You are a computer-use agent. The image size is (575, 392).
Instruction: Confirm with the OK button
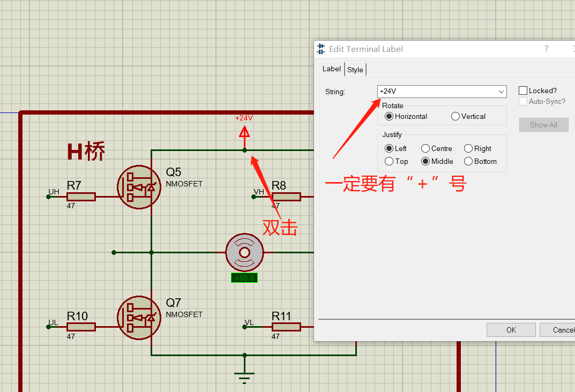511,330
